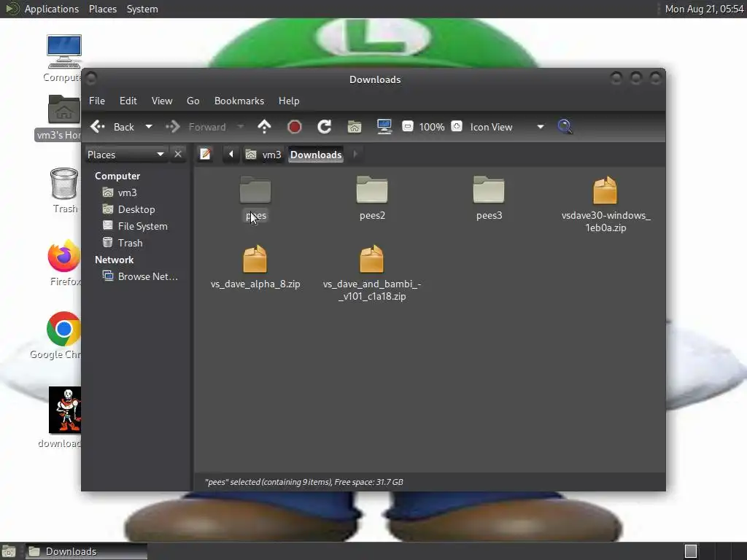Select Trash in the sidebar

[x=123, y=243]
